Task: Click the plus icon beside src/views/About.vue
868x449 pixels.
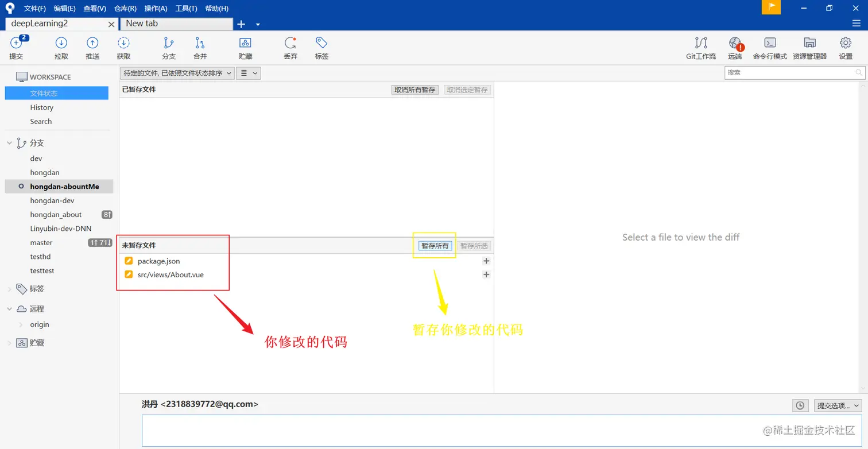Action: (x=486, y=274)
